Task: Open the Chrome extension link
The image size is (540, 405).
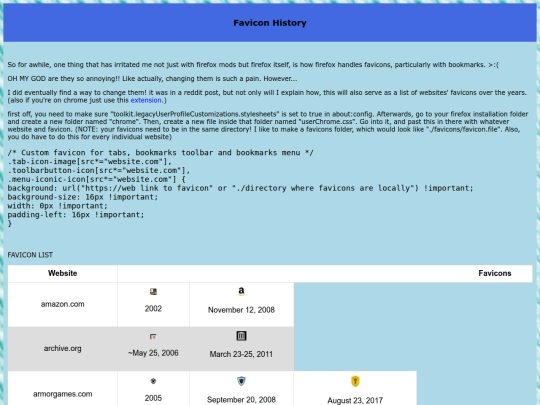Action: click(146, 100)
